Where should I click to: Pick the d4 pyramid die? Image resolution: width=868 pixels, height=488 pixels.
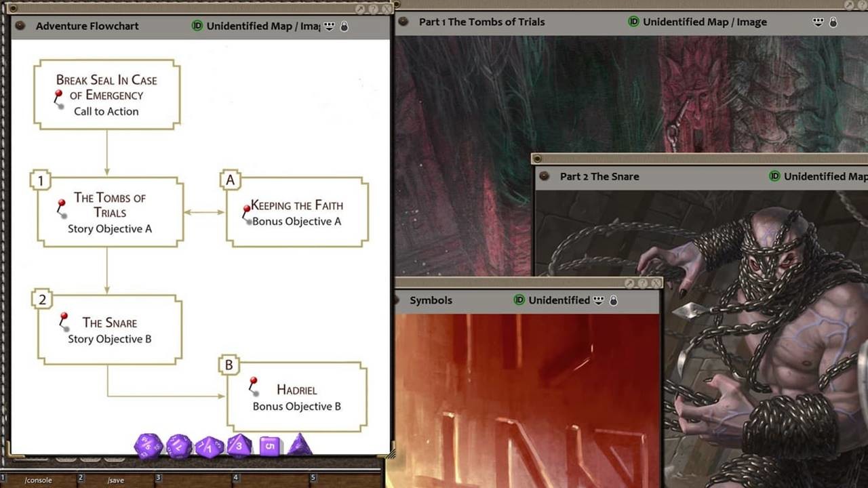point(300,446)
